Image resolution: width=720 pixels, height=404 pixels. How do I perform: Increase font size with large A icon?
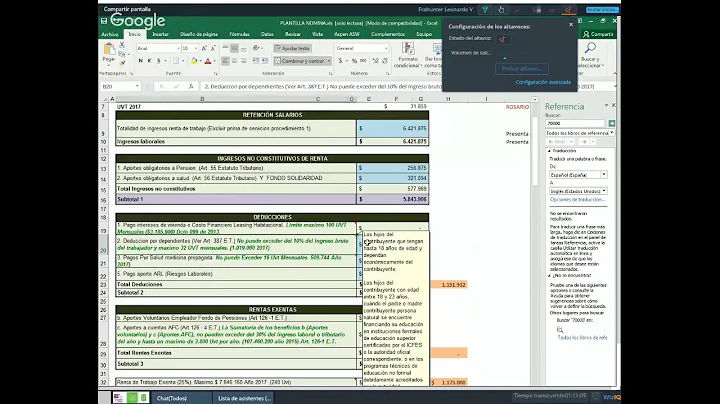tap(204, 48)
